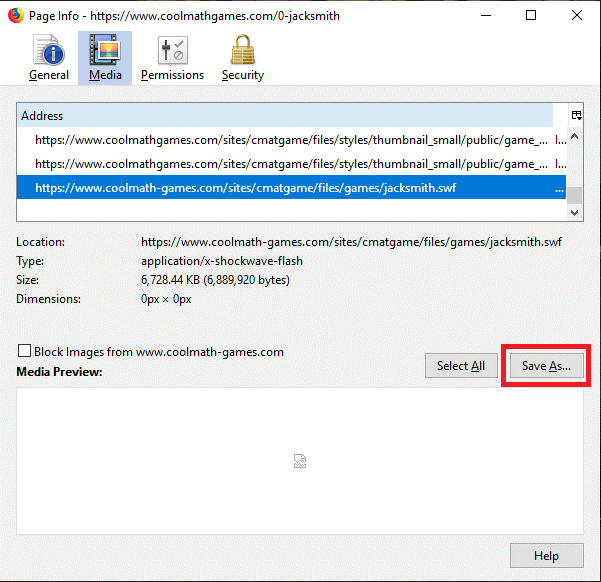Screen dimensions: 601x582
Task: Select the jacksmith.swf address row
Action: click(291, 188)
